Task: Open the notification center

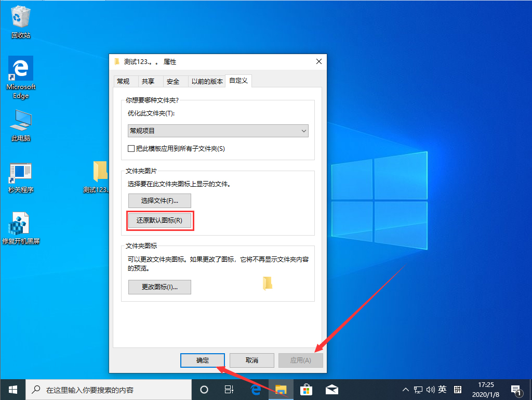Action: [x=516, y=389]
